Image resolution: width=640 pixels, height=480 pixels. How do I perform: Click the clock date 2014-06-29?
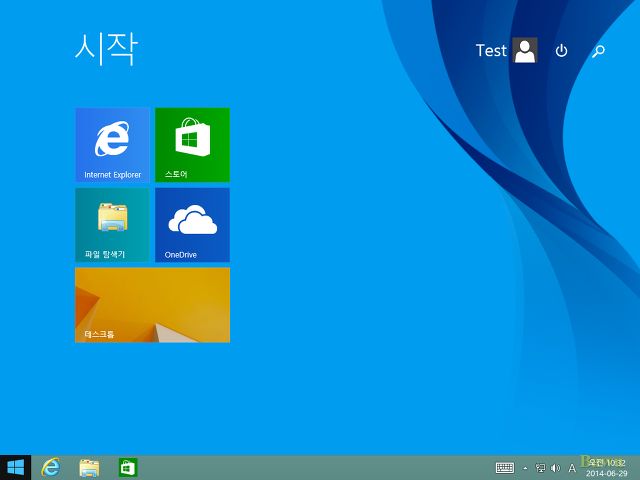(607, 473)
